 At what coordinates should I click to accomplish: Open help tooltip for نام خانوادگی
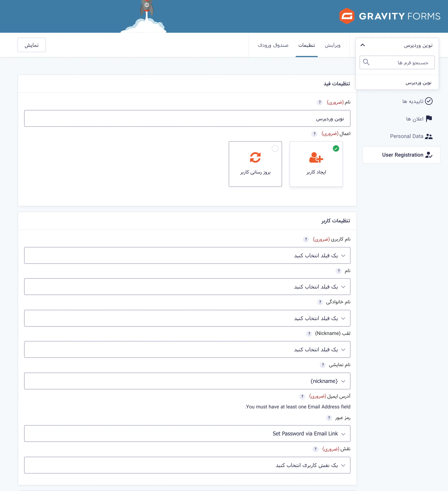click(x=320, y=302)
